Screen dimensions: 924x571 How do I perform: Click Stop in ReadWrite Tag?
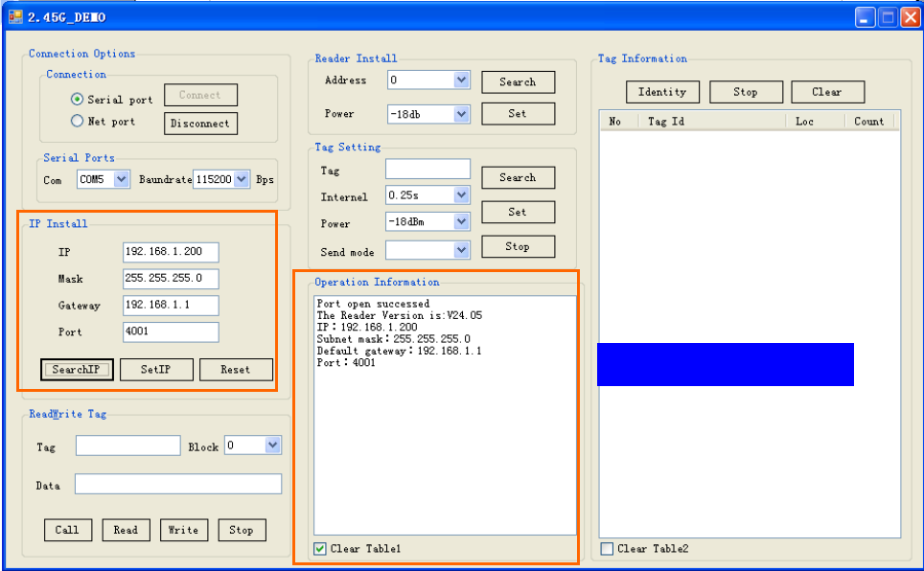coord(242,530)
